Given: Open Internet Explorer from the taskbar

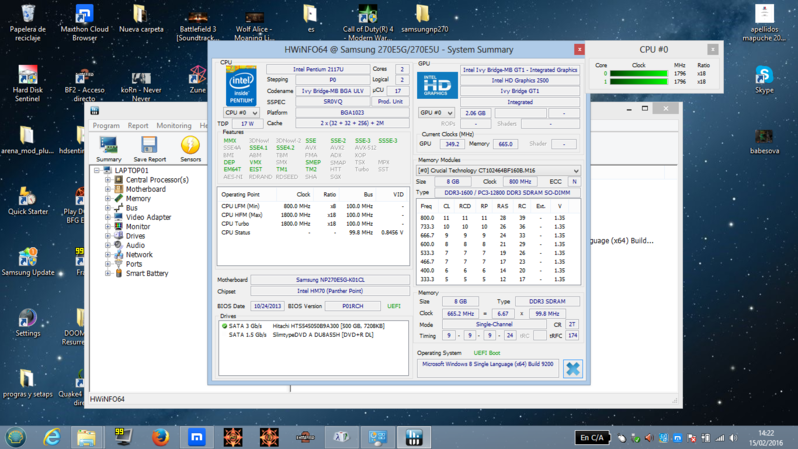Looking at the screenshot, I should [51, 437].
